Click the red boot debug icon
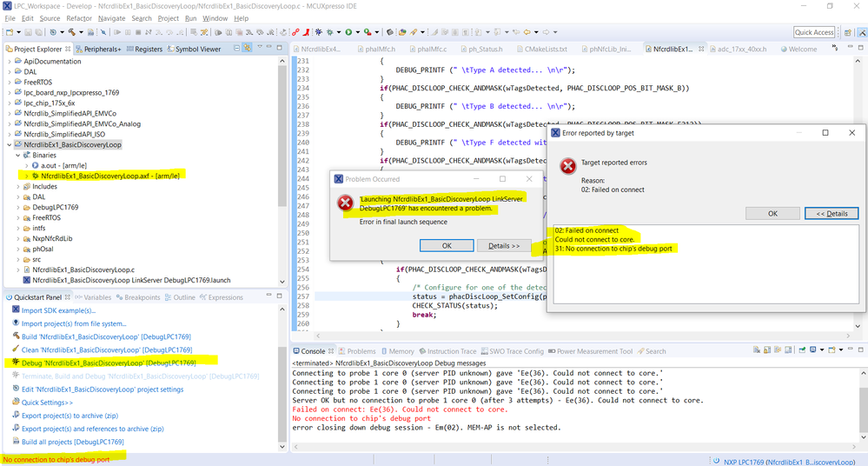 pyautogui.click(x=306, y=32)
